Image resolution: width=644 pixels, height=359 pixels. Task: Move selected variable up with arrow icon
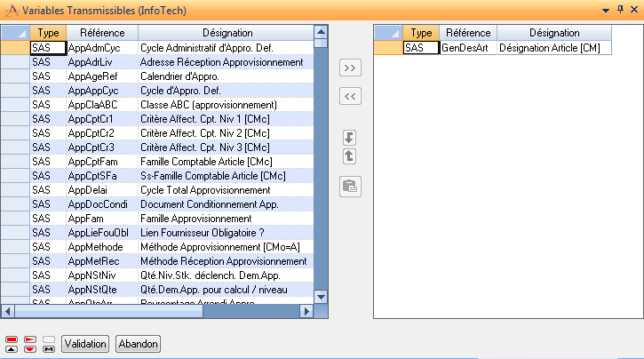pyautogui.click(x=350, y=156)
